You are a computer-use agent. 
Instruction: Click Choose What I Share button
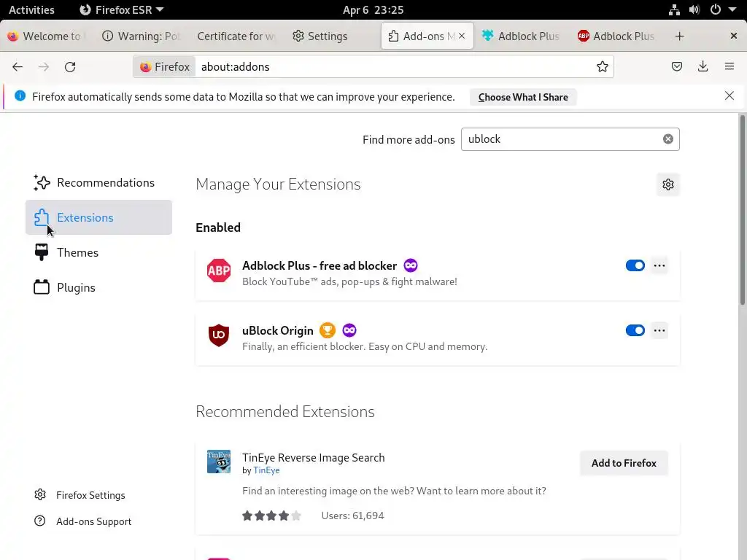pyautogui.click(x=523, y=97)
